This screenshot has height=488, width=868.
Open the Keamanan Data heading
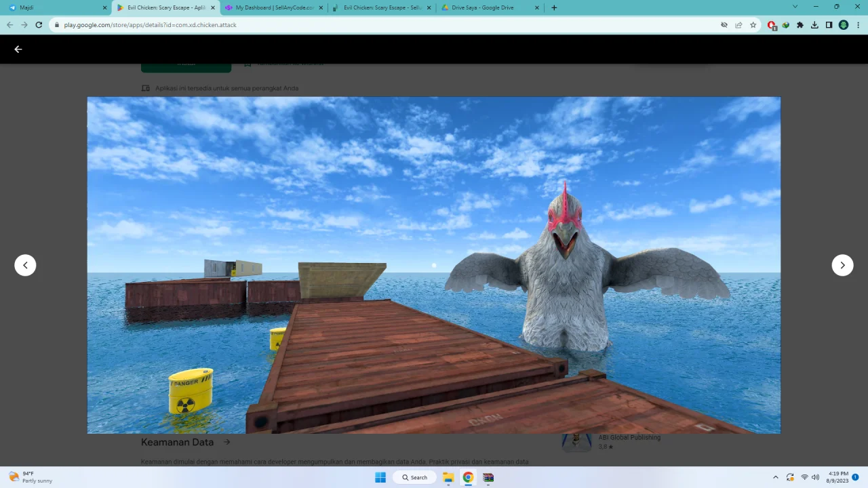[177, 442]
